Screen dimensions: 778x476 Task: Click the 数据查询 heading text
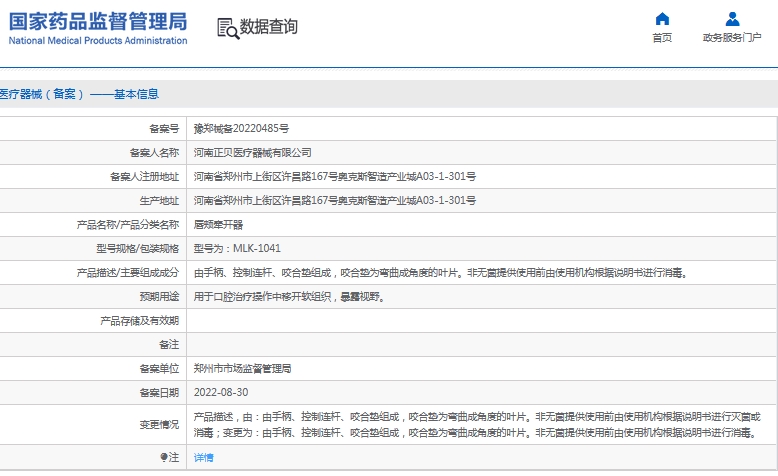coord(268,27)
